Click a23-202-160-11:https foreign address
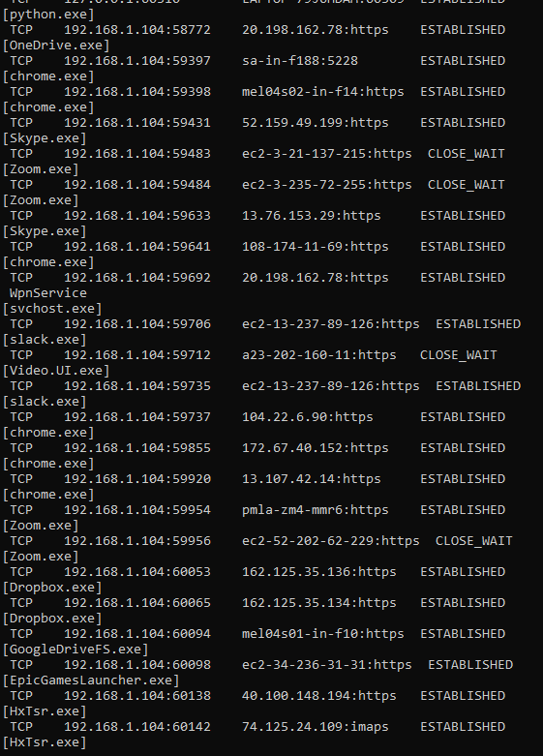The image size is (543, 756). (319, 355)
